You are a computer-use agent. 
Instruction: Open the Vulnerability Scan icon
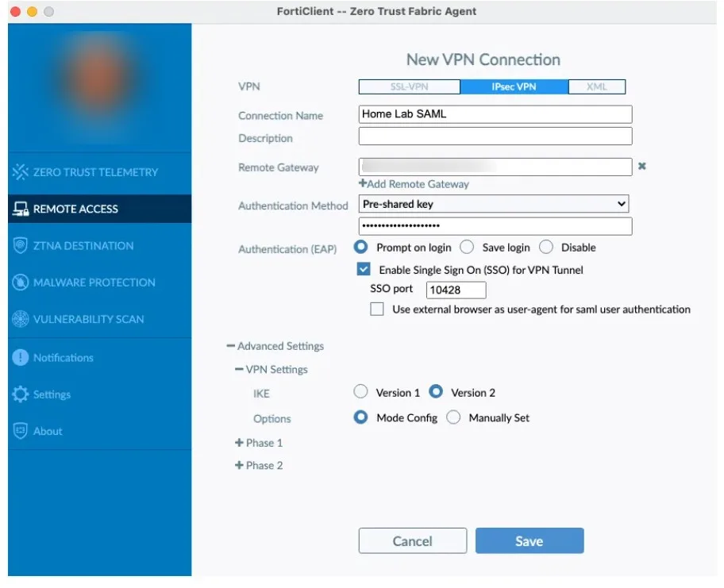[21, 319]
